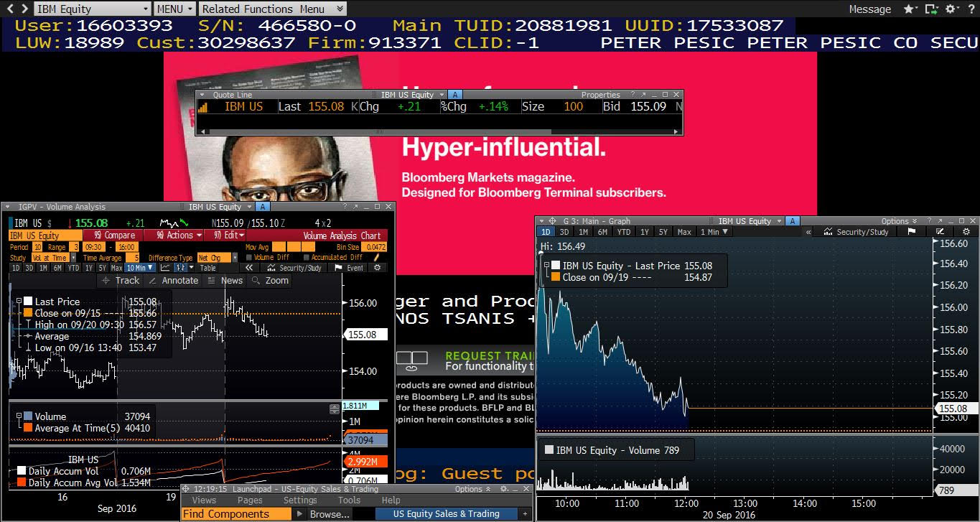
Task: Click the IBM US Equity orange security field
Action: point(45,236)
